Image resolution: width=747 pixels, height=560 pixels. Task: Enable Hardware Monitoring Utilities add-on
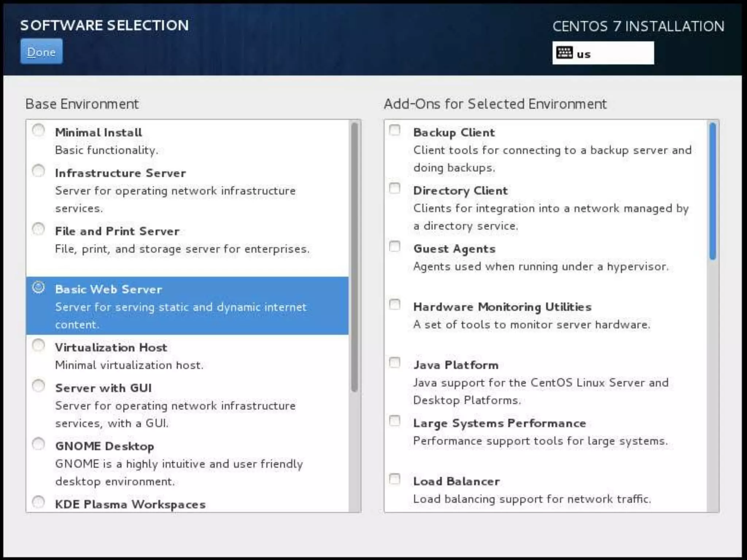pos(395,304)
